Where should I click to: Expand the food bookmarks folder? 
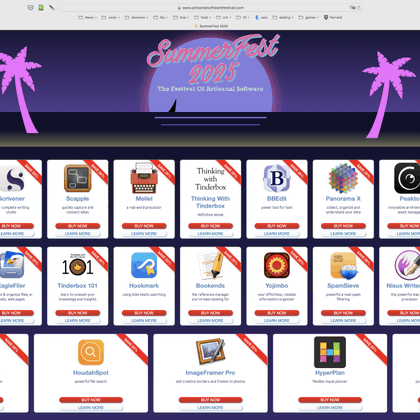click(x=203, y=17)
